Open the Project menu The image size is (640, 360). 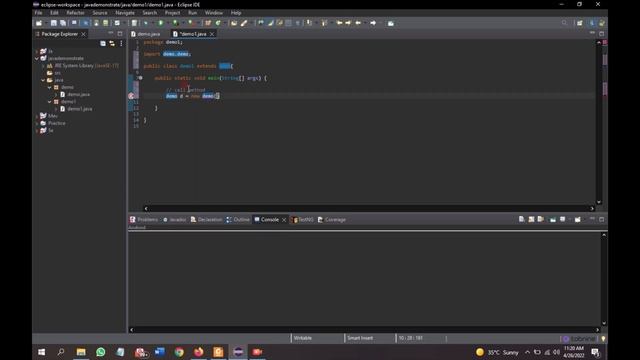(172, 13)
